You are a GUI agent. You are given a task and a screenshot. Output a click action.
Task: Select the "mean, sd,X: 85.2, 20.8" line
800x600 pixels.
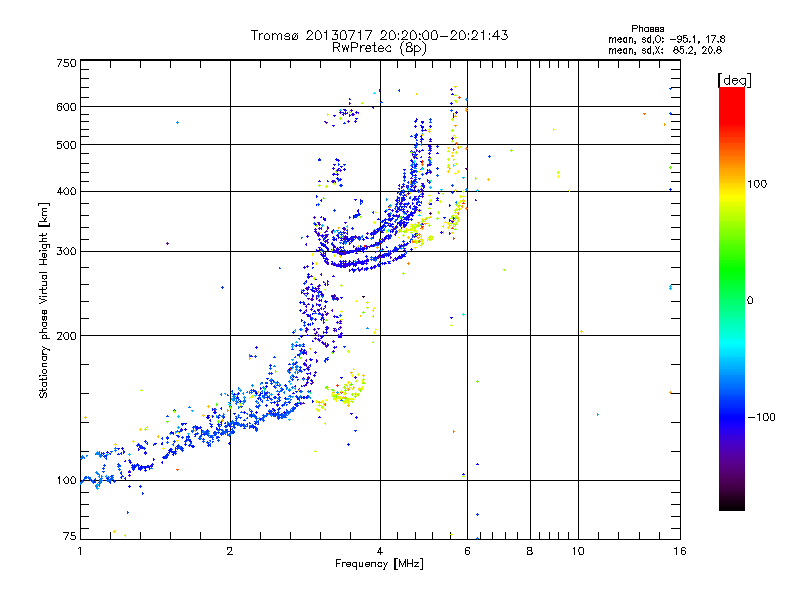tap(665, 50)
